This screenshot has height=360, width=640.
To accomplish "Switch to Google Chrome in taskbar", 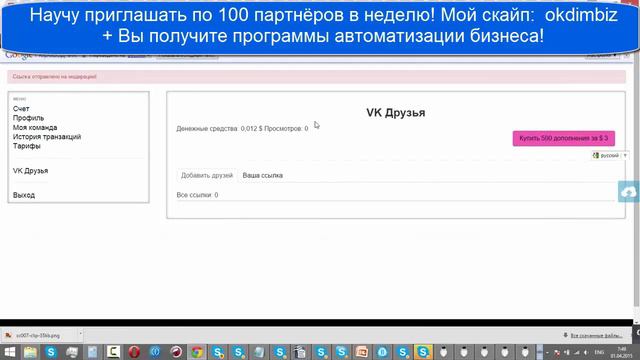I will pos(197,352).
